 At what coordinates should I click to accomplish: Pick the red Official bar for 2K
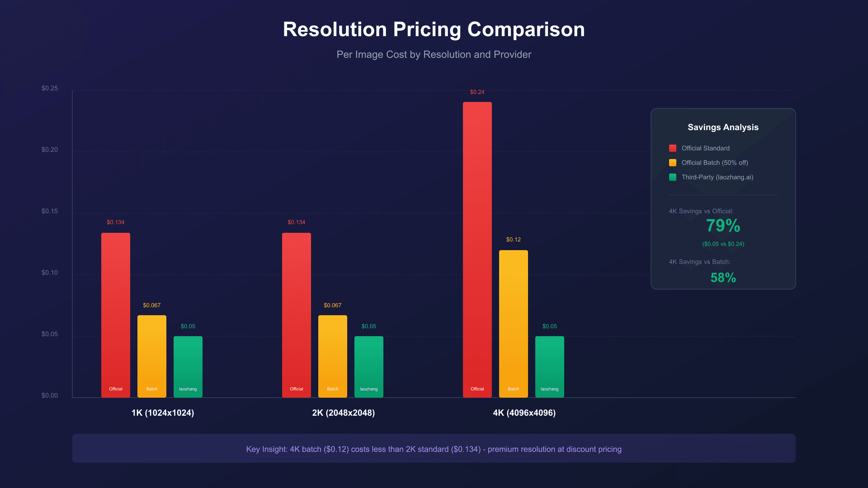[x=296, y=314]
